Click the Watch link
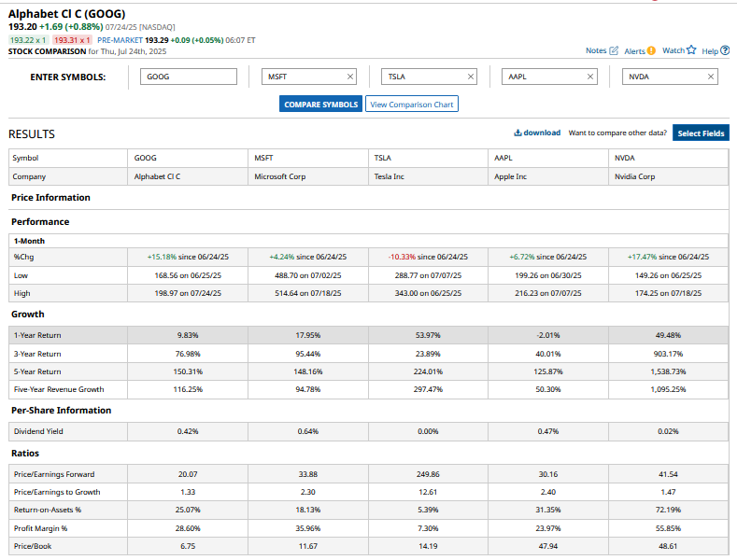Screen dimensions: 737x560 (673, 50)
